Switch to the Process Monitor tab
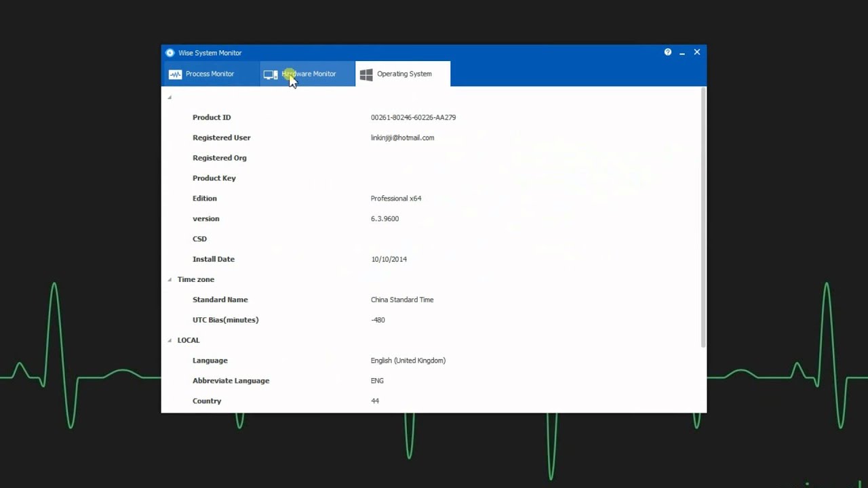 (212, 74)
